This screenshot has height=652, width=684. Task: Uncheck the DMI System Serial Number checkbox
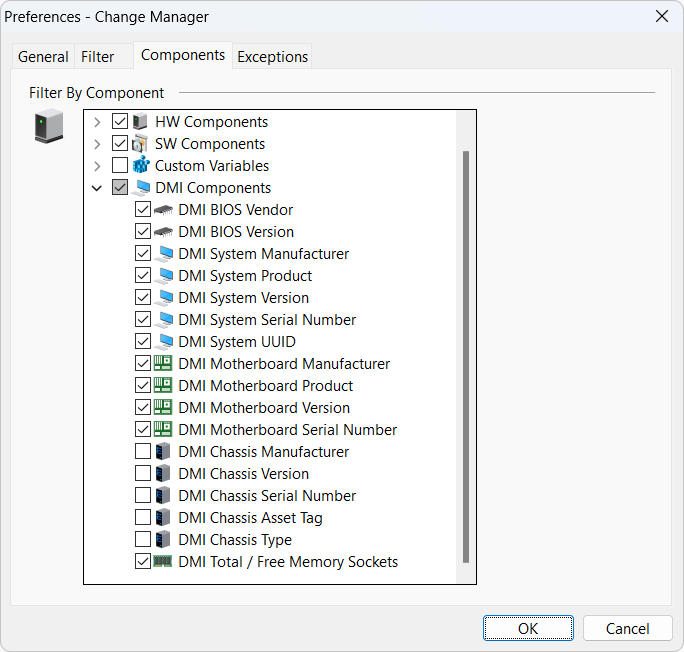[142, 320]
